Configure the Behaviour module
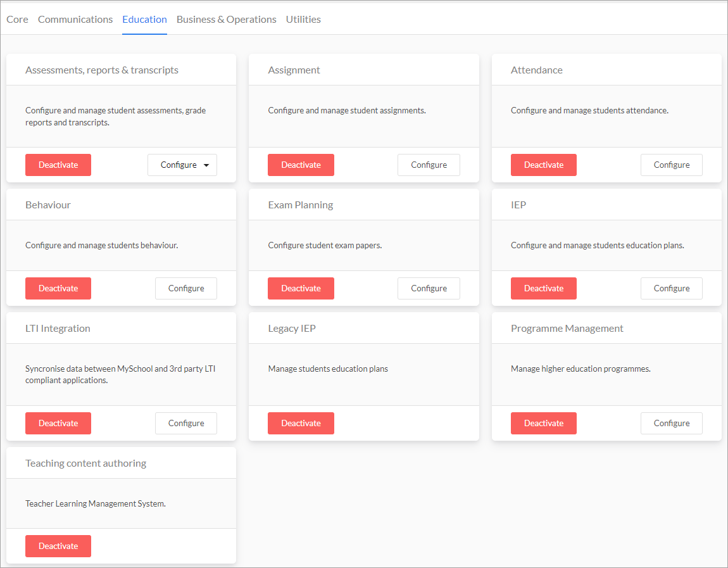This screenshot has width=728, height=568. pyautogui.click(x=185, y=288)
